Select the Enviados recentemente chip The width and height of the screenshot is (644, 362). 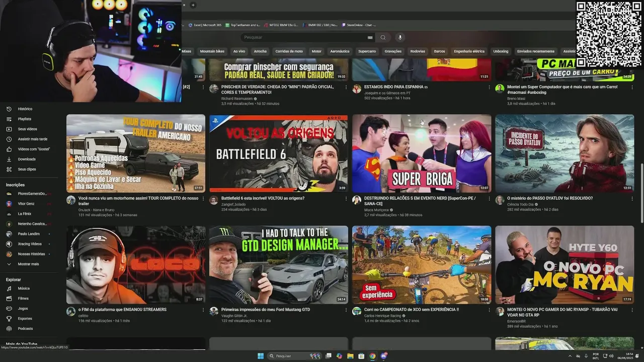click(536, 51)
